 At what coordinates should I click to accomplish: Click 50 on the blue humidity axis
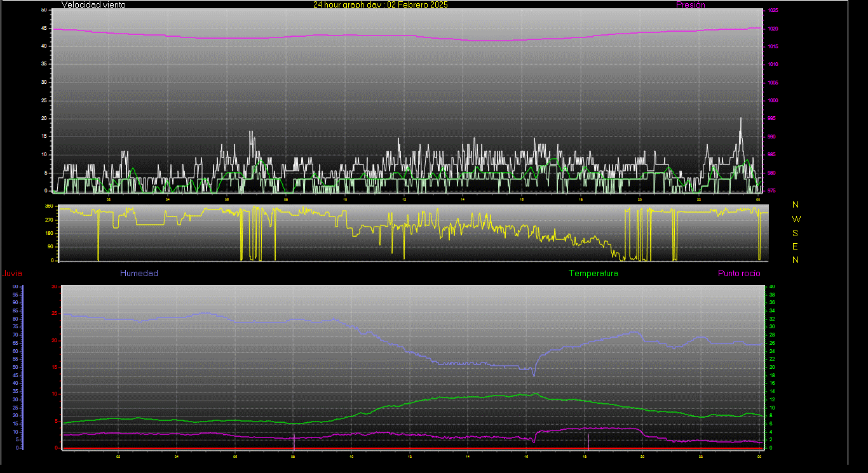click(15, 367)
